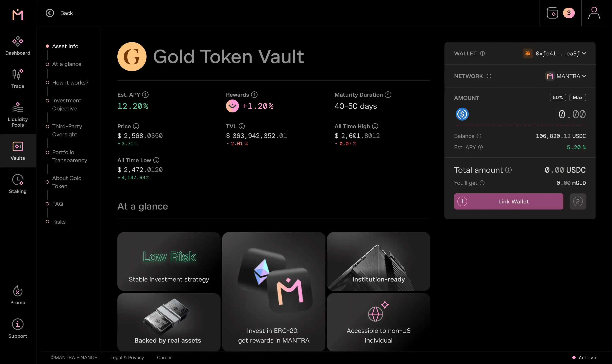The width and height of the screenshot is (612, 364).
Task: Click the circular back arrow icon
Action: [x=50, y=13]
